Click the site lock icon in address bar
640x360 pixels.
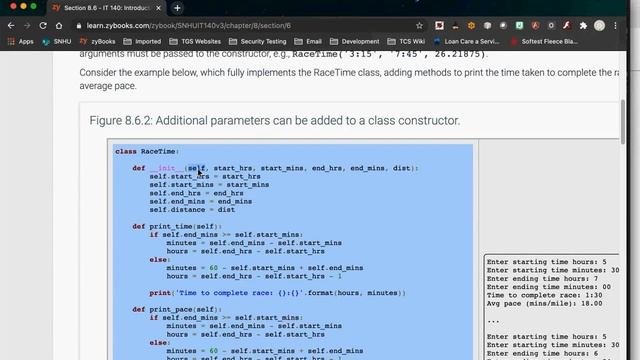click(x=79, y=25)
